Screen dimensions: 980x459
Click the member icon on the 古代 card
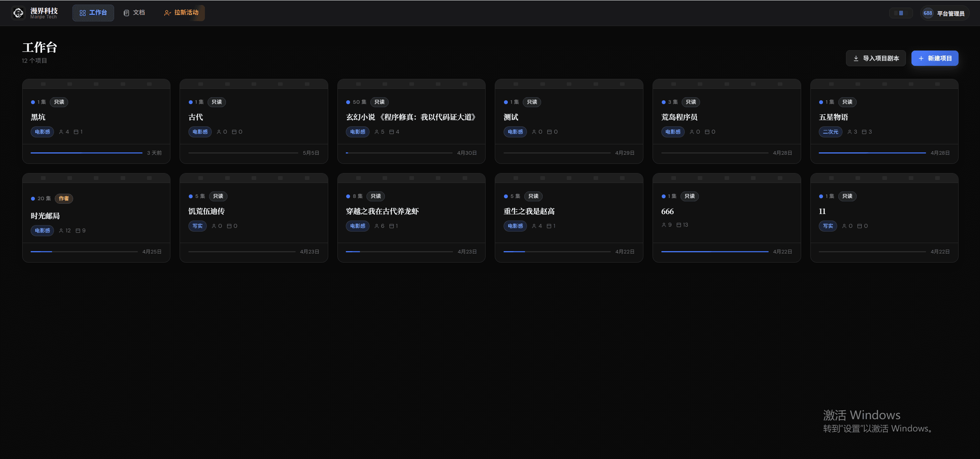[219, 132]
